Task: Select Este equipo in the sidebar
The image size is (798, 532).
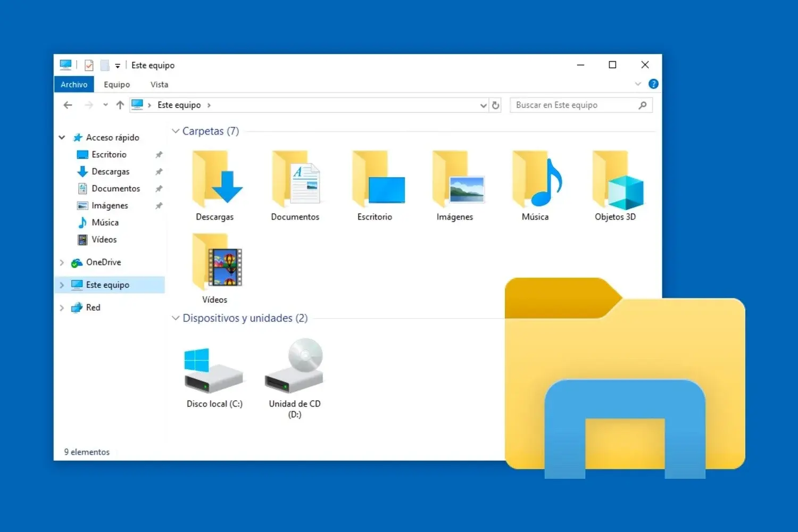Action: (x=107, y=285)
